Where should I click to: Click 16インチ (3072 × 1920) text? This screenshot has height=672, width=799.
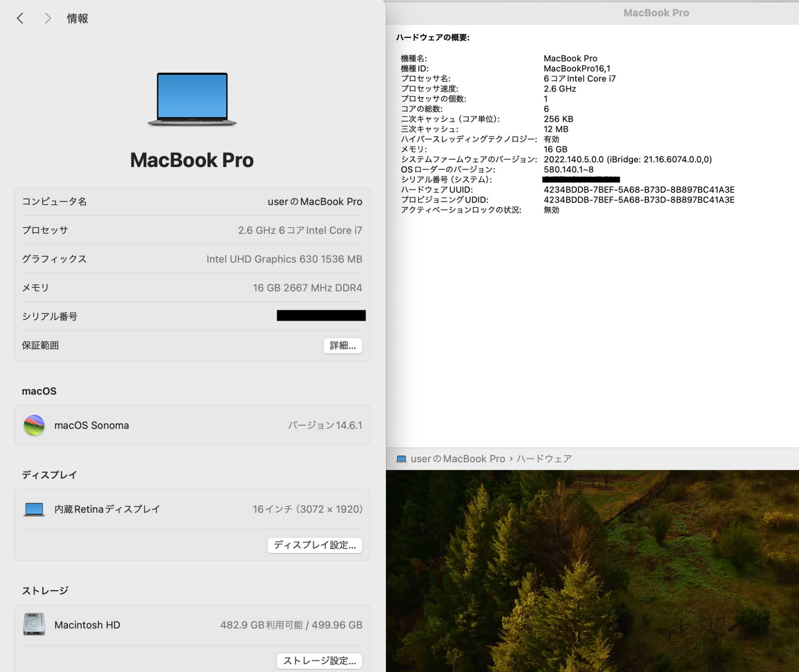(307, 509)
